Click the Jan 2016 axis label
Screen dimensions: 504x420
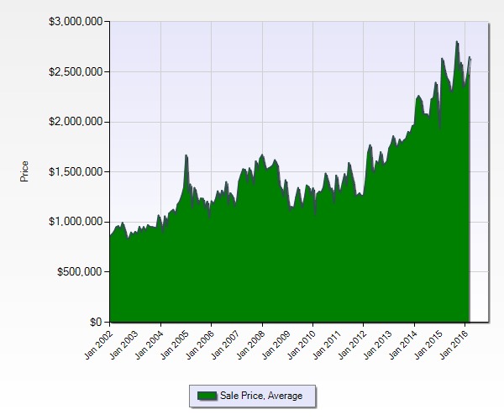point(454,344)
